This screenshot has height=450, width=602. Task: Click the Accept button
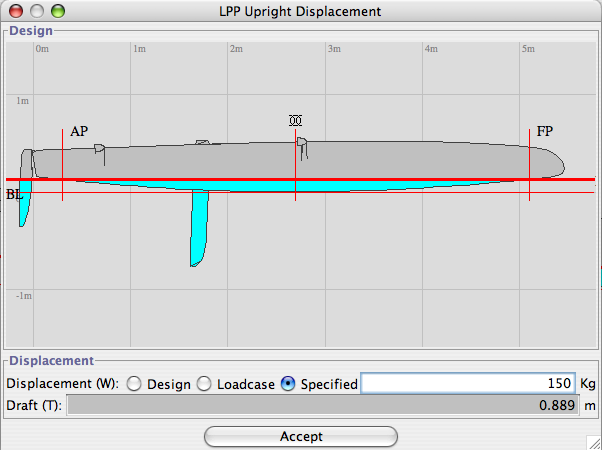[301, 437]
